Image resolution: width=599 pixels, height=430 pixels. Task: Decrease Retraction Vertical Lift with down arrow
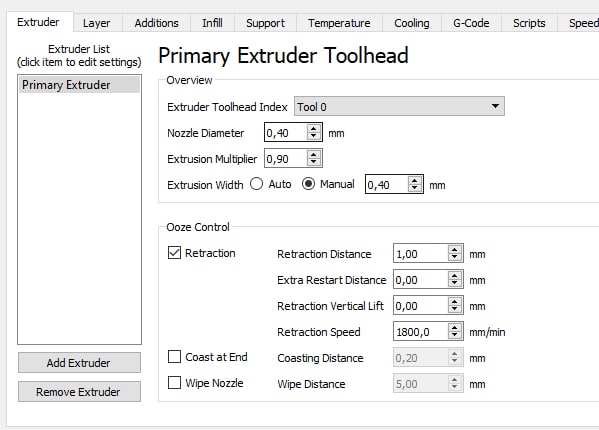[x=455, y=309]
